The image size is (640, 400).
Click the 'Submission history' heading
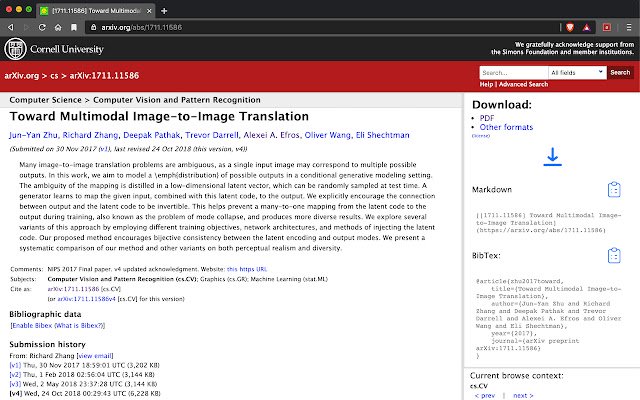(x=47, y=344)
